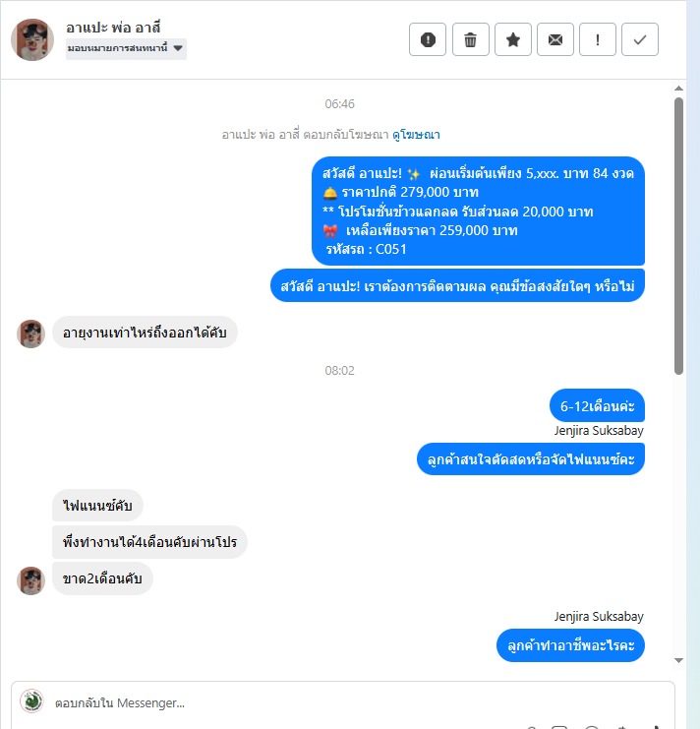This screenshot has width=700, height=729.
Task: Click the contact name อาแปะ พ่อ อาสี่ in the header
Action: [113, 28]
